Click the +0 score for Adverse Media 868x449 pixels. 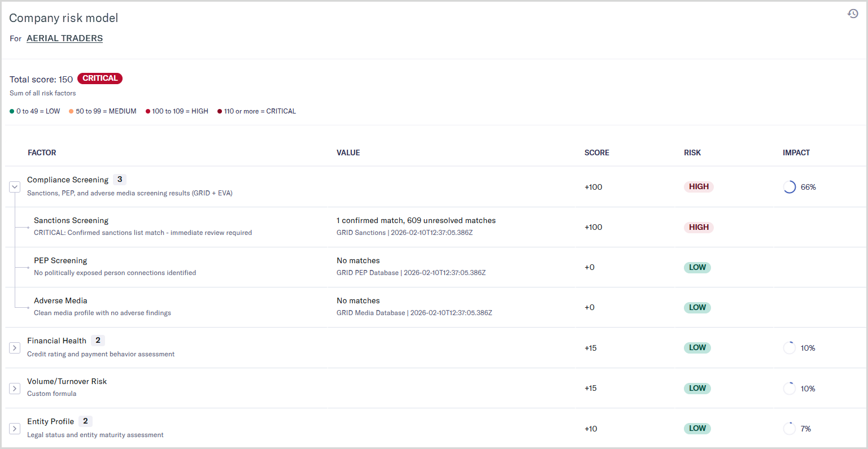pyautogui.click(x=590, y=308)
